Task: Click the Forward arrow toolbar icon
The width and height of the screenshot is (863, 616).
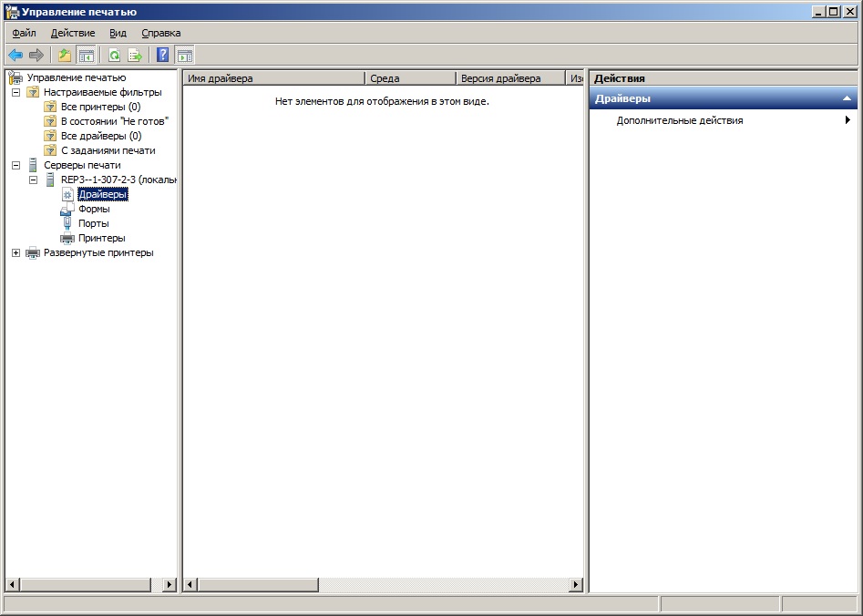Action: 36,55
